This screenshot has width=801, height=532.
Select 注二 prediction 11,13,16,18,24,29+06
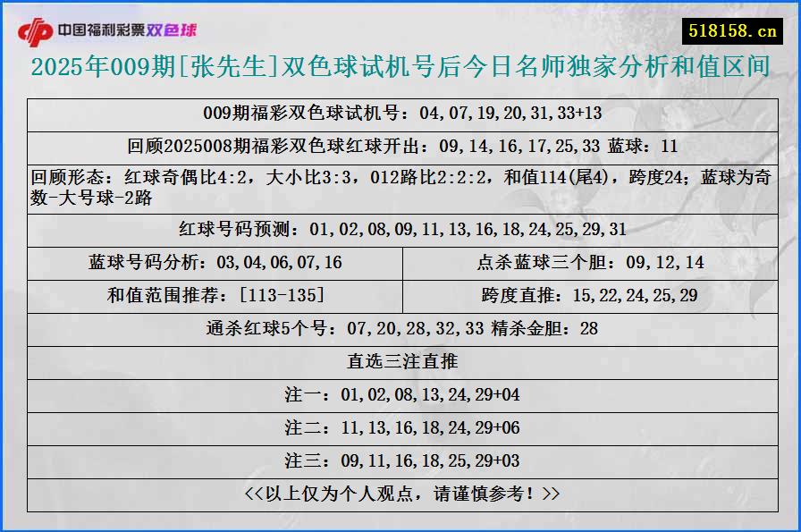coord(400,427)
